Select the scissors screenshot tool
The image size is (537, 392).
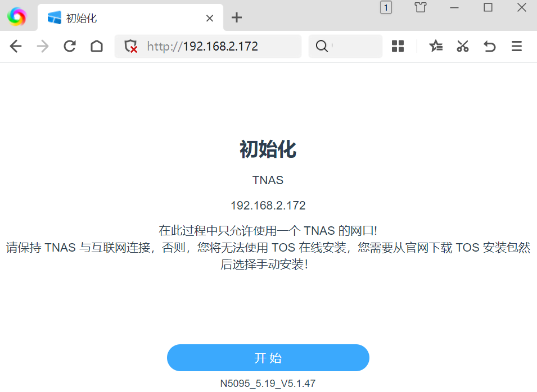(463, 46)
